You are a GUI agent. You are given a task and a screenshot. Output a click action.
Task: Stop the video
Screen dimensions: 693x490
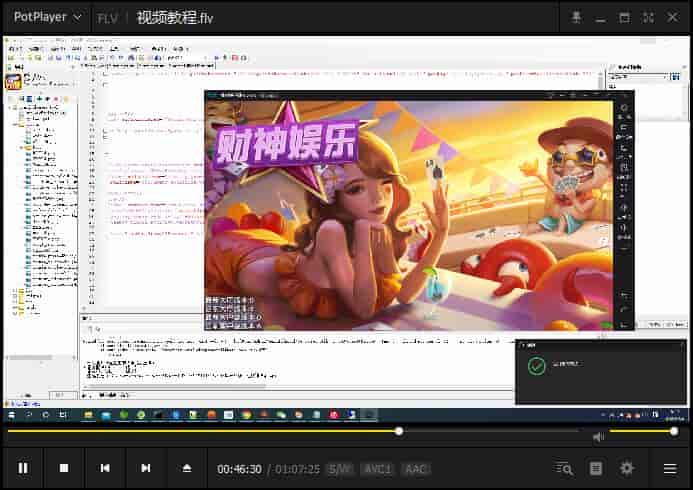(x=64, y=468)
